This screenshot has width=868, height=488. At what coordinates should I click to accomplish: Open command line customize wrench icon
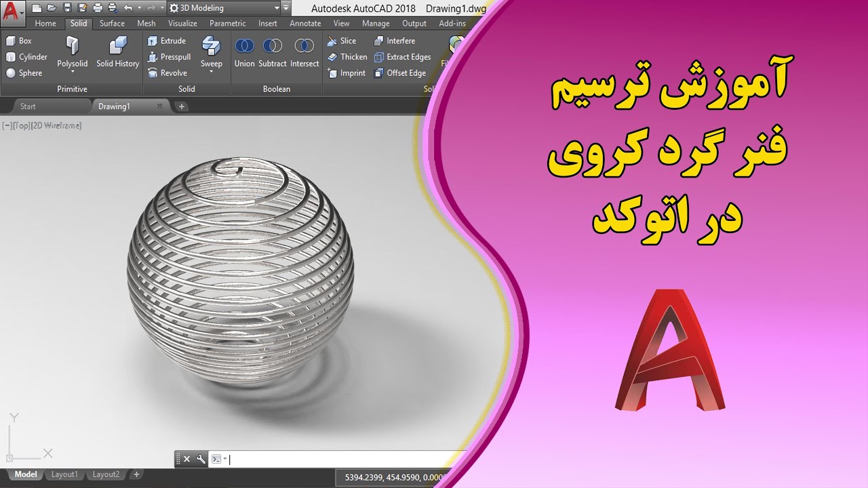201,459
